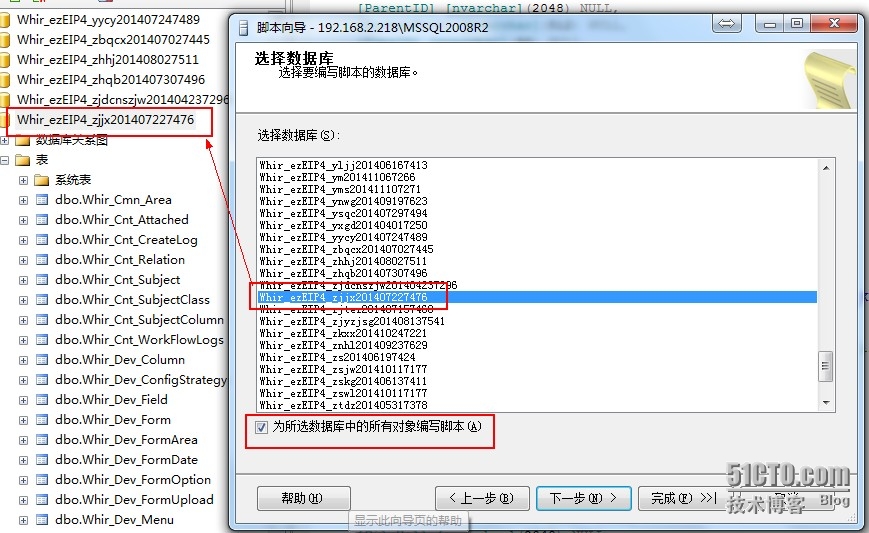
Task: Expand the 系统表 folder node
Action: (x=23, y=181)
